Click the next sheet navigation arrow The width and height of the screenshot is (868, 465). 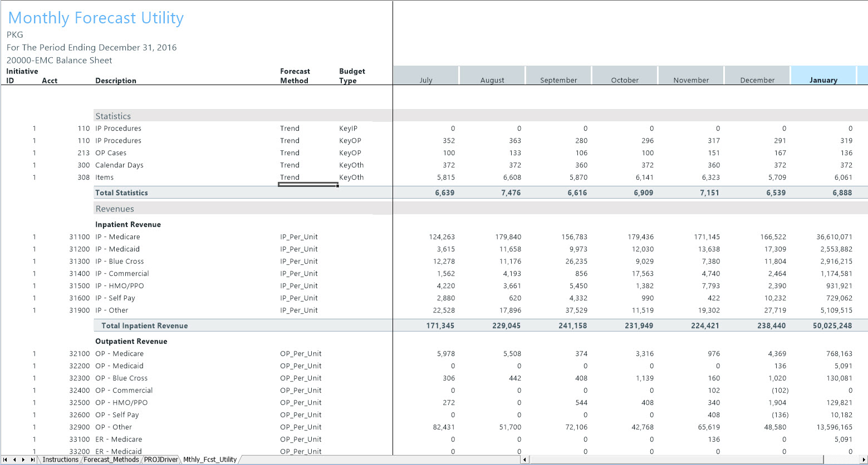(23, 460)
